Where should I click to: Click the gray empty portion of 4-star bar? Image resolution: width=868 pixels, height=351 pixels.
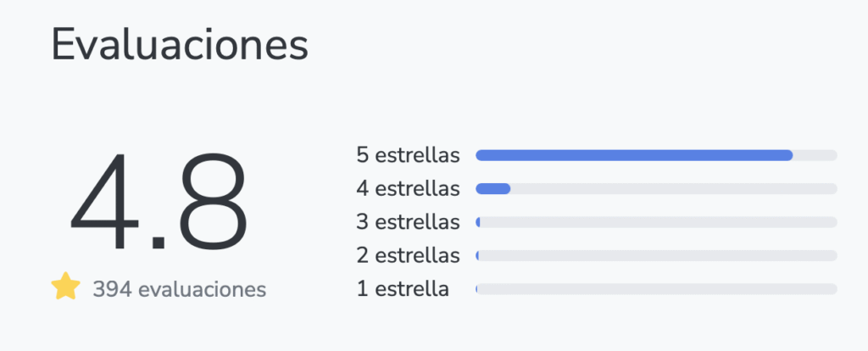(x=674, y=188)
